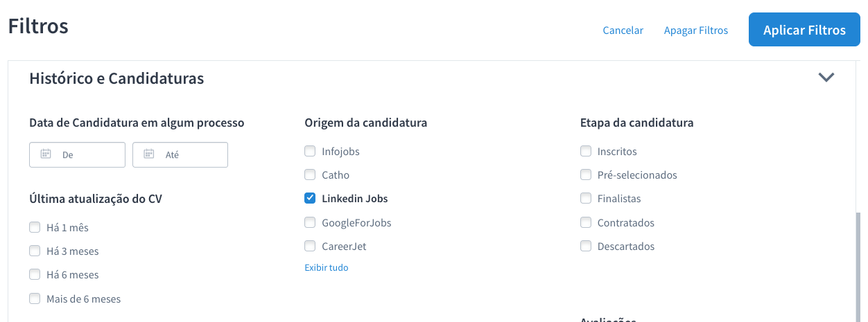Select the GoogleForJobs checkbox
The image size is (868, 322).
point(310,223)
